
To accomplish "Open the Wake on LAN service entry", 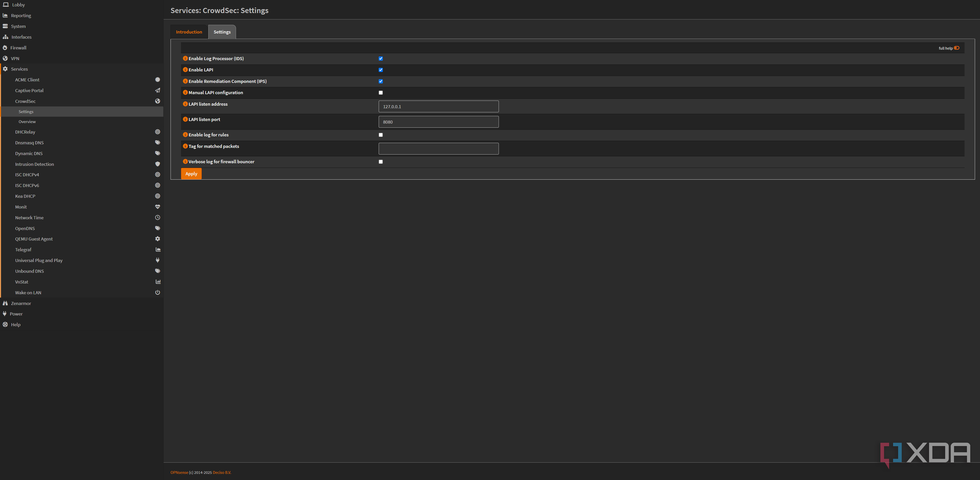I will (82, 293).
